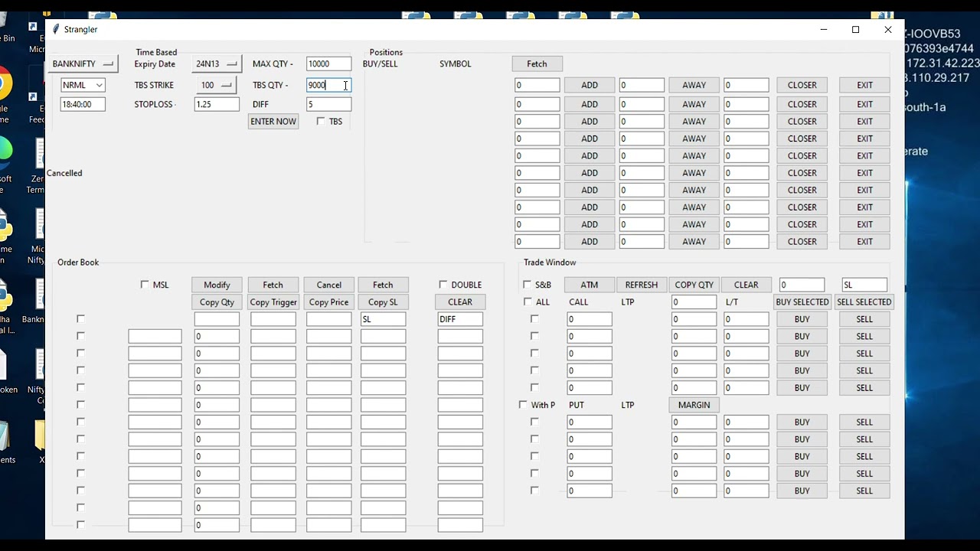This screenshot has height=551, width=980.
Task: Enable the ALL checkbox in Trade Window
Action: [x=527, y=302]
